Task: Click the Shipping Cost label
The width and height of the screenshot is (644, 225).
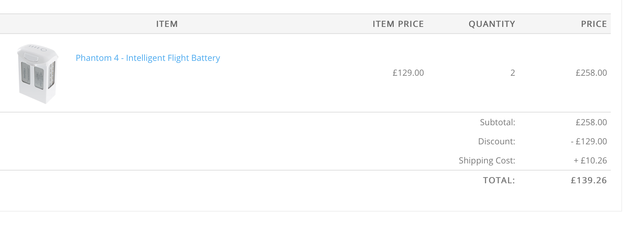Action: tap(487, 161)
